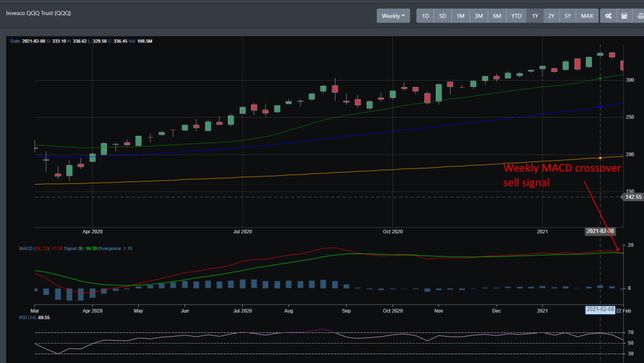This screenshot has width=644, height=363.
Task: Click the 2021-02-08 crosshair date on price axis
Action: pyautogui.click(x=600, y=231)
